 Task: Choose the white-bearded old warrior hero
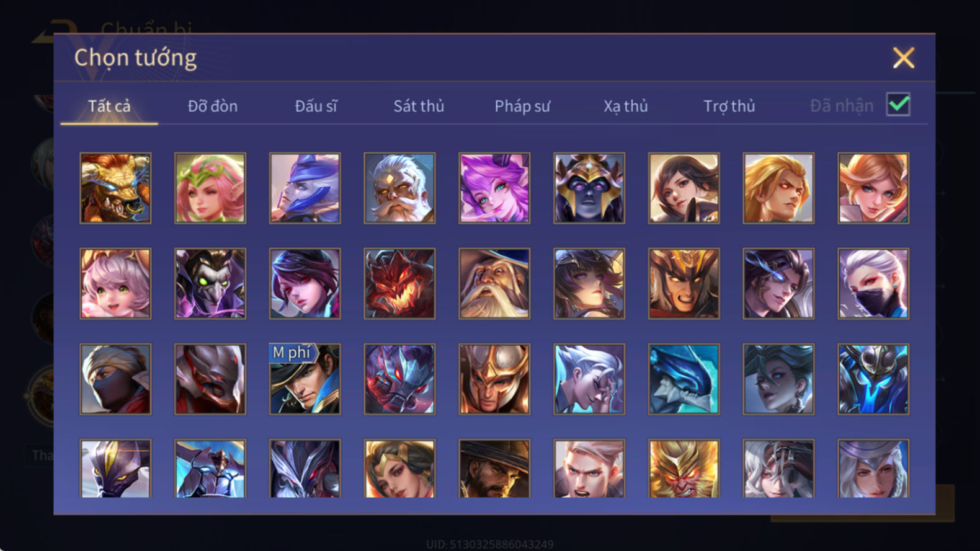[399, 188]
